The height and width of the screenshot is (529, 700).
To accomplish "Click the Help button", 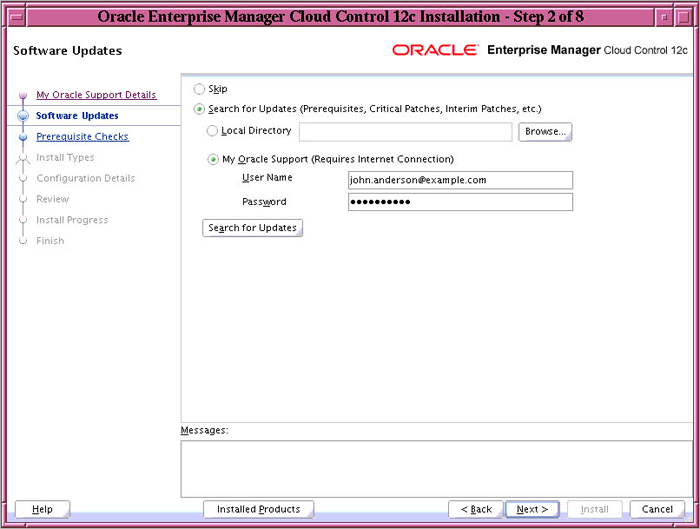I will point(42,509).
